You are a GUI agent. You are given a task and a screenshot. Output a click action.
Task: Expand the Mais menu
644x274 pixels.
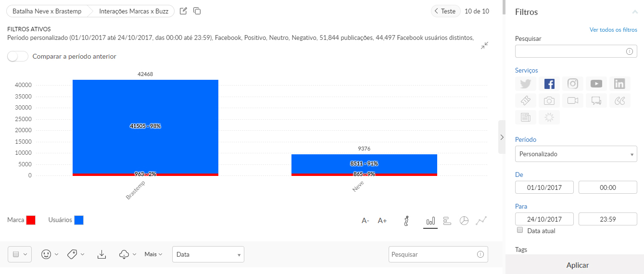(x=153, y=254)
